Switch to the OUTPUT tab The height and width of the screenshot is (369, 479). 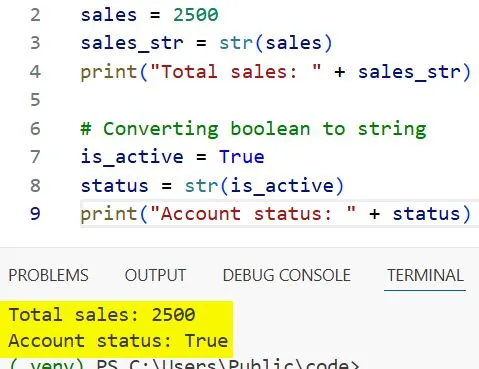click(x=155, y=275)
